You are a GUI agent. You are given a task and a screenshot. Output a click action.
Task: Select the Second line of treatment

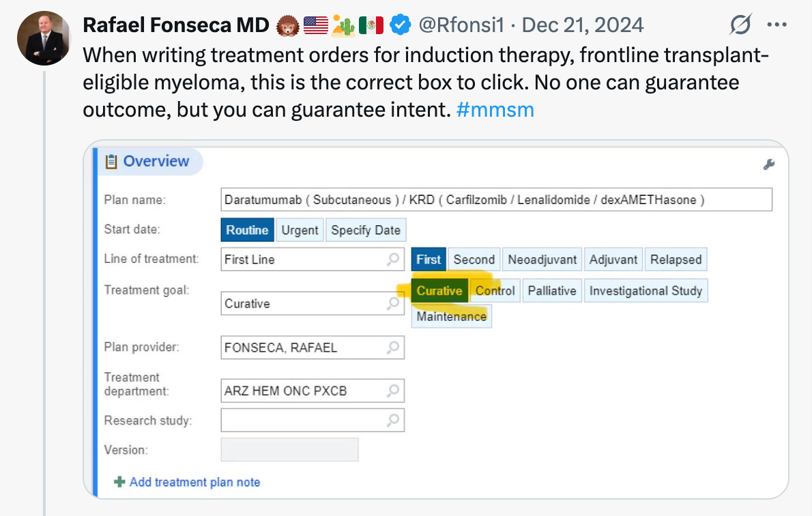pyautogui.click(x=474, y=259)
